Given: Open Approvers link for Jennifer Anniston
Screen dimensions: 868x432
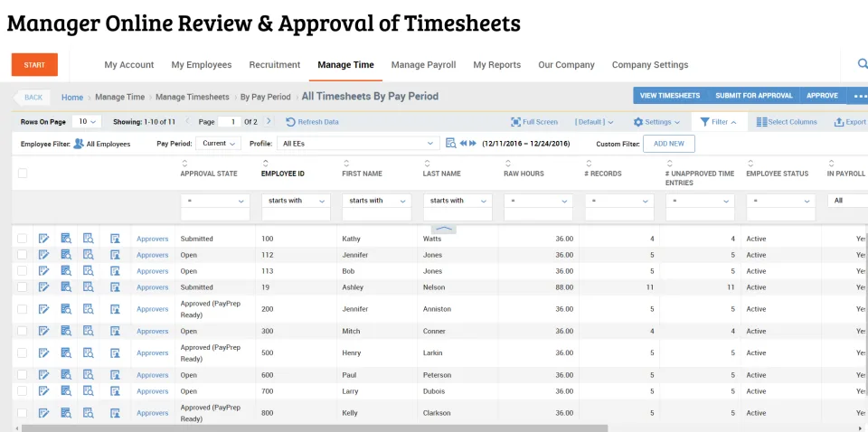Looking at the screenshot, I should [x=152, y=309].
